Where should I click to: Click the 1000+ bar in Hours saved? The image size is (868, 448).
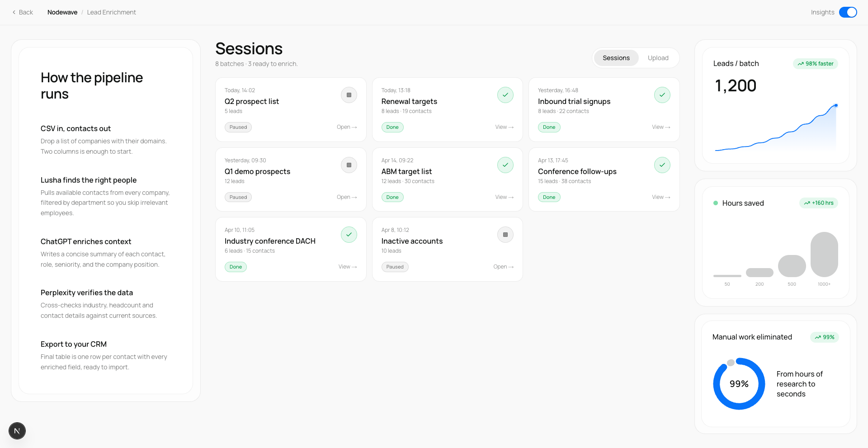[x=824, y=254]
